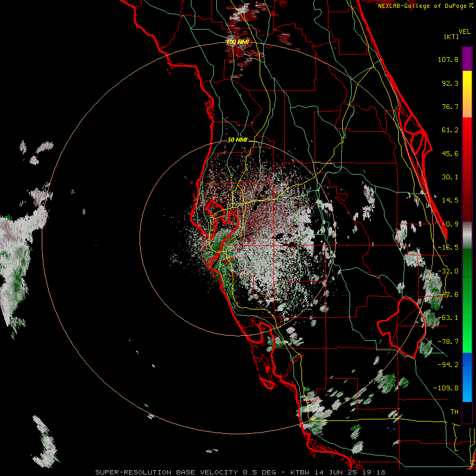Pick the gray near-zero segment of the color bar
Image resolution: width=476 pixels, height=476 pixels.
point(467,235)
